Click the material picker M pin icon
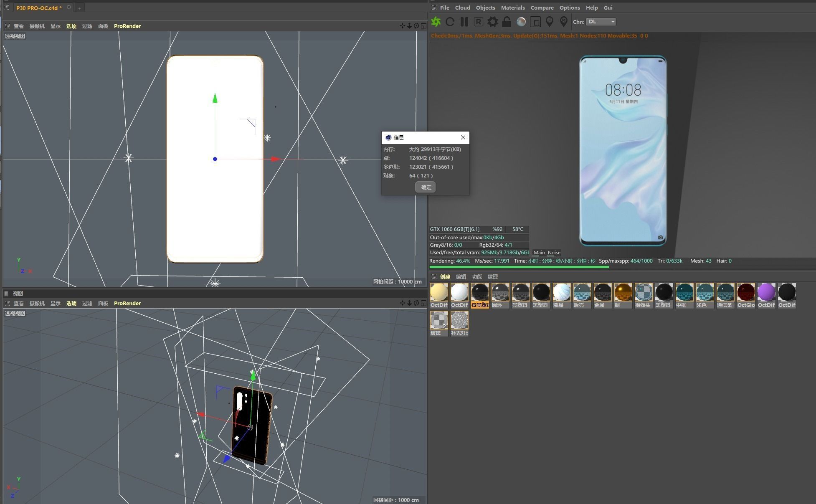816x504 pixels. coord(564,22)
